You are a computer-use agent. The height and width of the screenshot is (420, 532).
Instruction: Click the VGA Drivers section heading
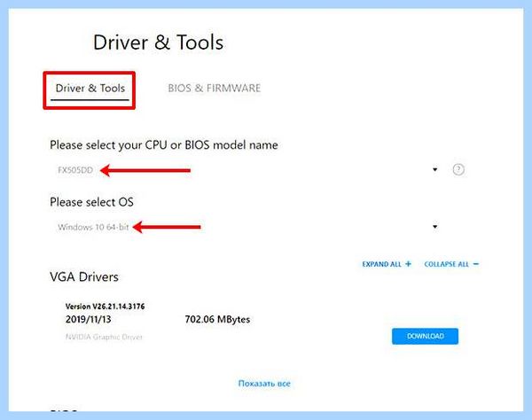[84, 277]
